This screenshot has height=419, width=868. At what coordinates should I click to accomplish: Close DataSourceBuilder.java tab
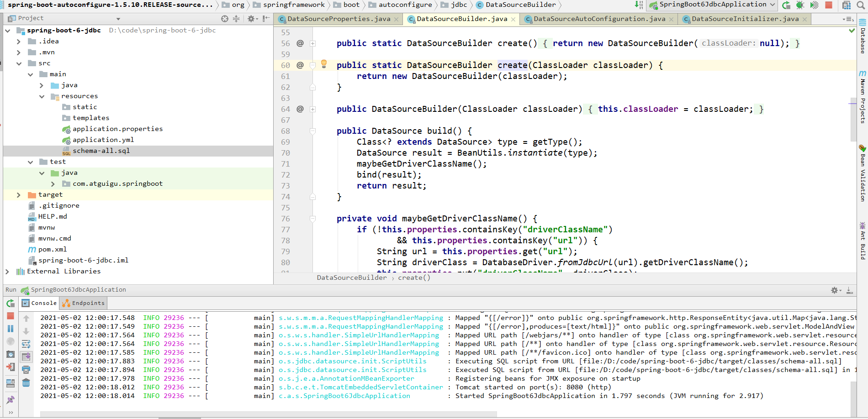click(513, 19)
